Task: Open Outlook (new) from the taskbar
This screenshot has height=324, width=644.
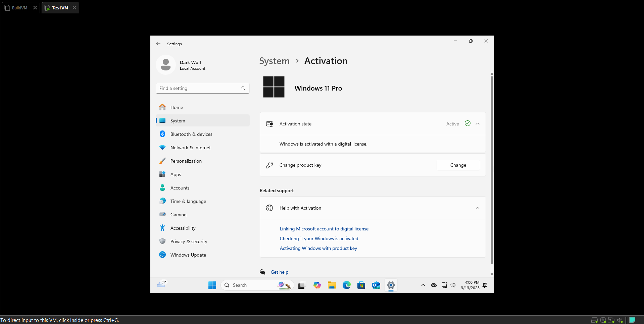Action: [376, 285]
